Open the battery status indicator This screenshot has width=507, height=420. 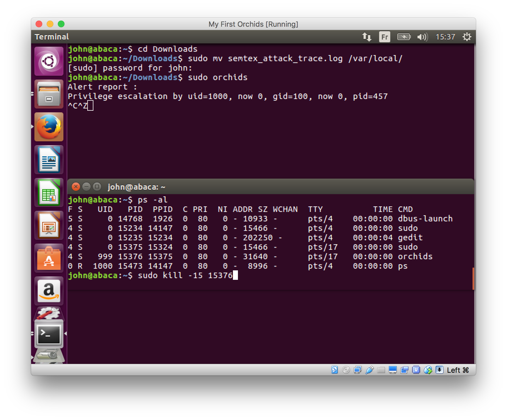(404, 37)
